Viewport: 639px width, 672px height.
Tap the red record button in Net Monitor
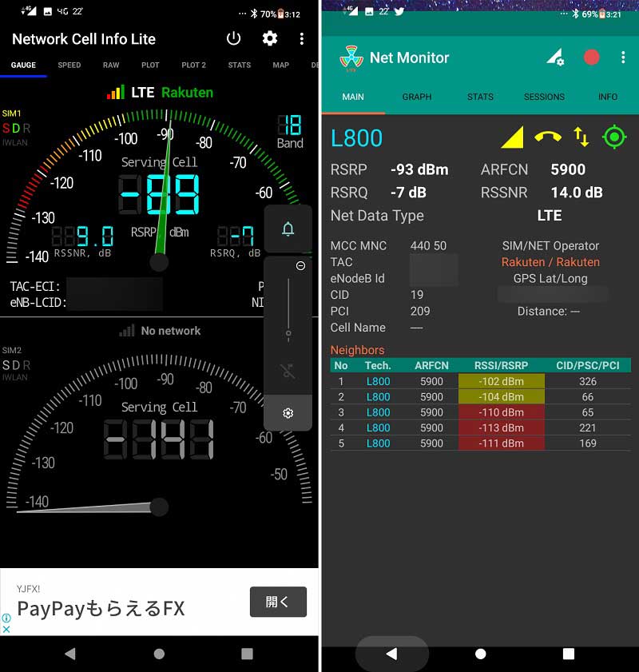point(591,57)
